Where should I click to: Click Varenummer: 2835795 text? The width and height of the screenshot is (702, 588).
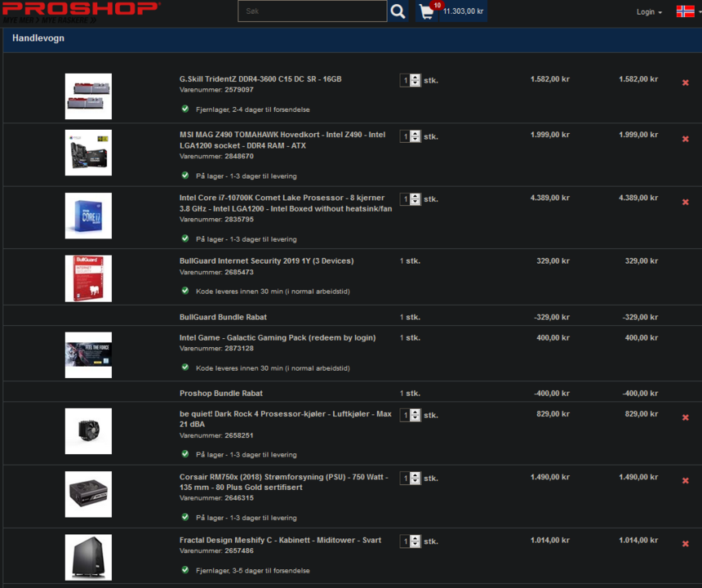[x=216, y=220]
